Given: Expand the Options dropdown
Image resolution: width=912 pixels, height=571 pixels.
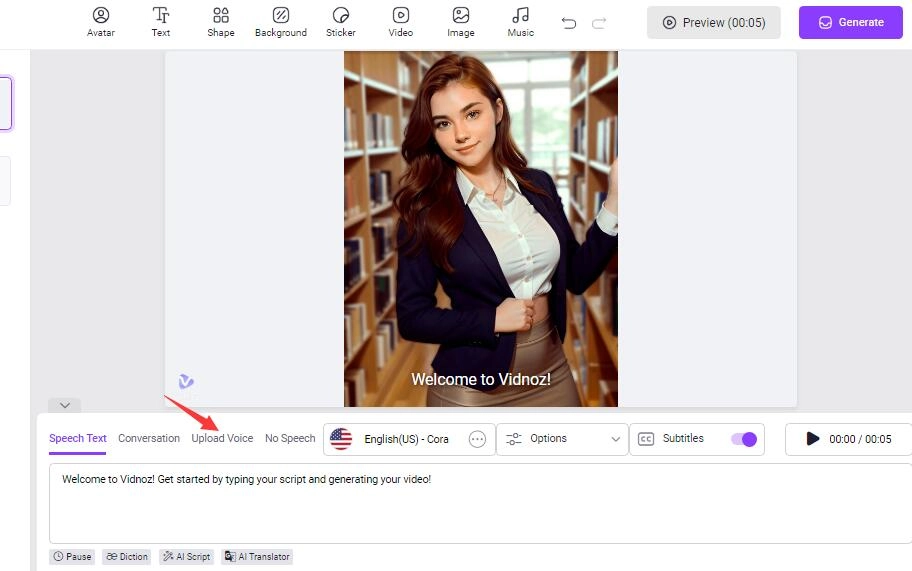Looking at the screenshot, I should 562,439.
